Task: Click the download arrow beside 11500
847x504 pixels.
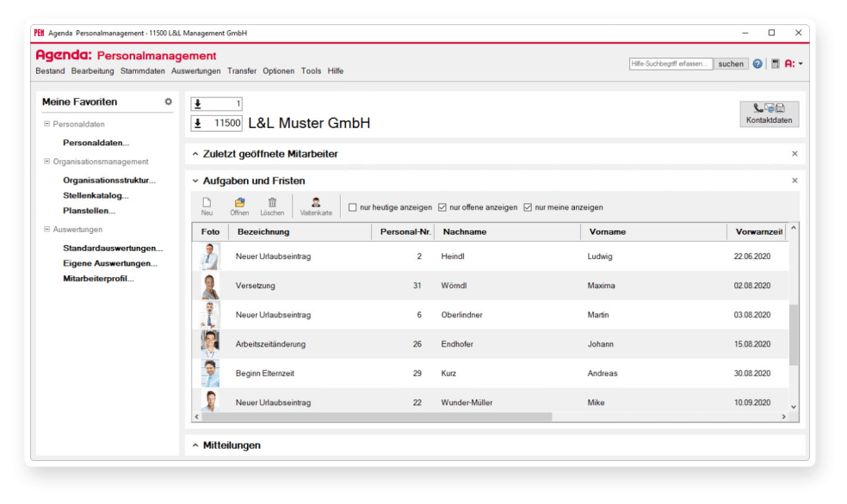Action: [198, 123]
